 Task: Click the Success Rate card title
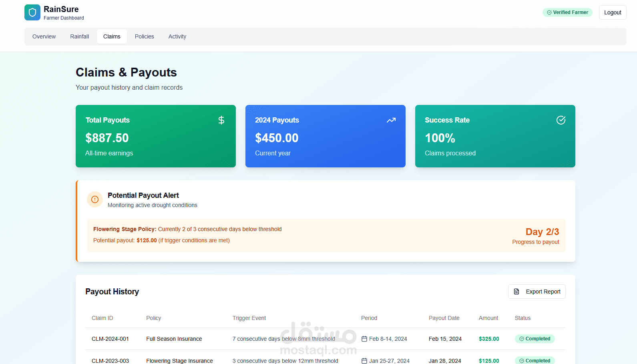coord(447,120)
